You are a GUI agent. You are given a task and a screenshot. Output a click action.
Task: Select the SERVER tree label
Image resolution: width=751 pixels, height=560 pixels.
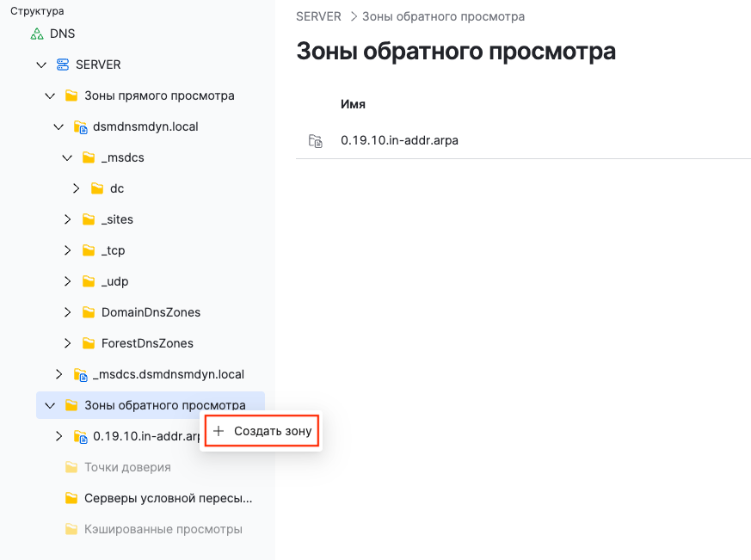pos(98,65)
